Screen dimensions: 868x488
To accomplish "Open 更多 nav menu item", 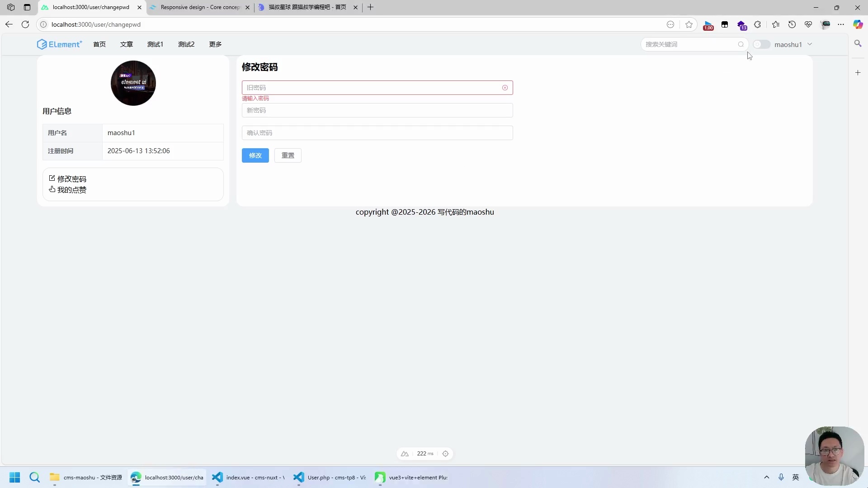I will pos(215,44).
